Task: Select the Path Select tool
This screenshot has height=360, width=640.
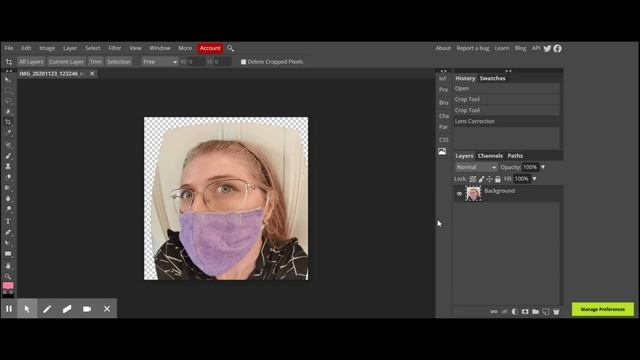Action: click(8, 243)
